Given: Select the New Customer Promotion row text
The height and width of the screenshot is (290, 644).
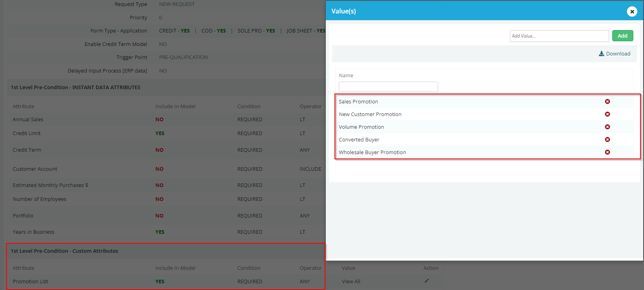Looking at the screenshot, I should (x=370, y=114).
